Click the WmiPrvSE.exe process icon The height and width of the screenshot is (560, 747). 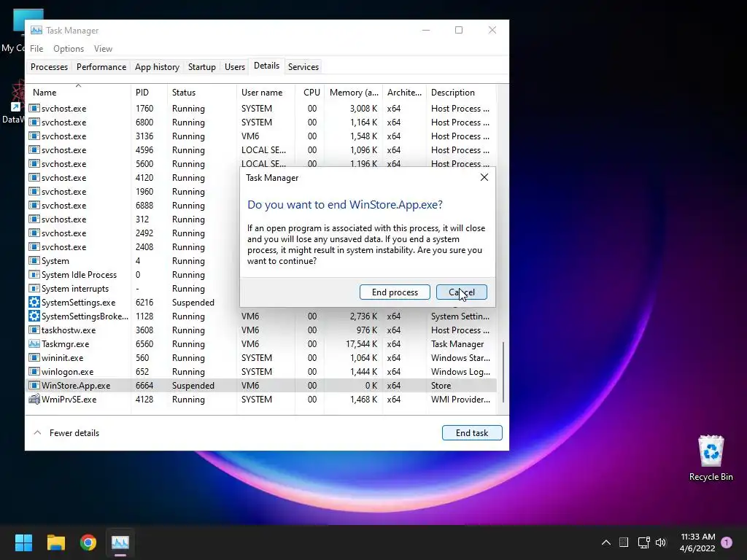pyautogui.click(x=34, y=399)
